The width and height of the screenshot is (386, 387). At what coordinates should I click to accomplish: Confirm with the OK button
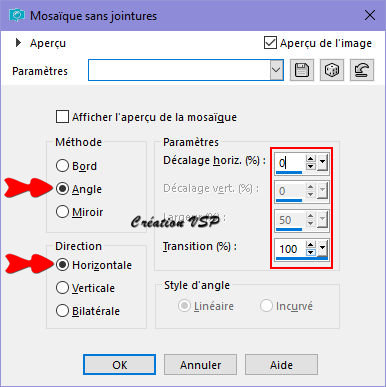[x=119, y=365]
